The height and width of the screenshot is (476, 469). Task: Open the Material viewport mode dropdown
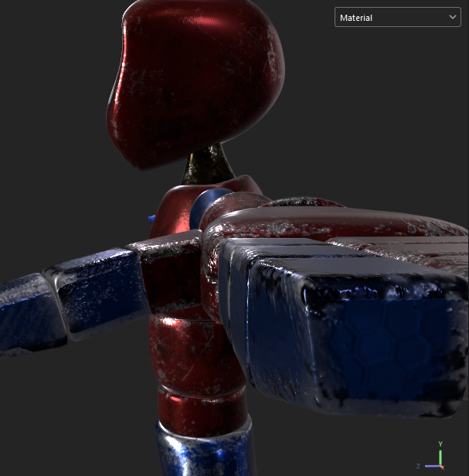point(397,17)
